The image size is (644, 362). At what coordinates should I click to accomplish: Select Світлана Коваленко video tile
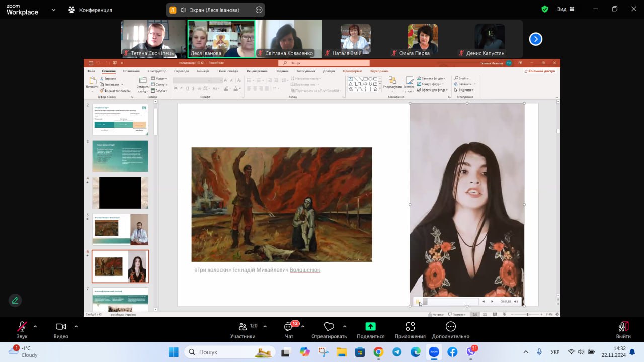tap(288, 39)
